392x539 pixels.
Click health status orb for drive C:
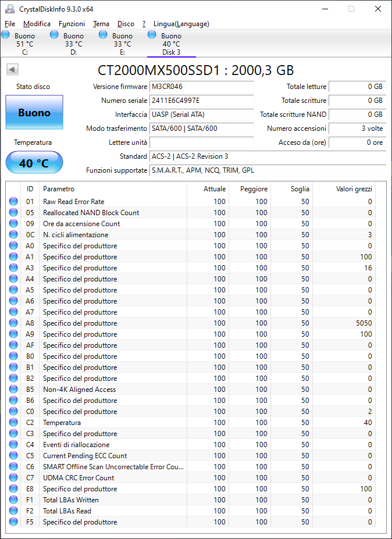(x=5, y=34)
